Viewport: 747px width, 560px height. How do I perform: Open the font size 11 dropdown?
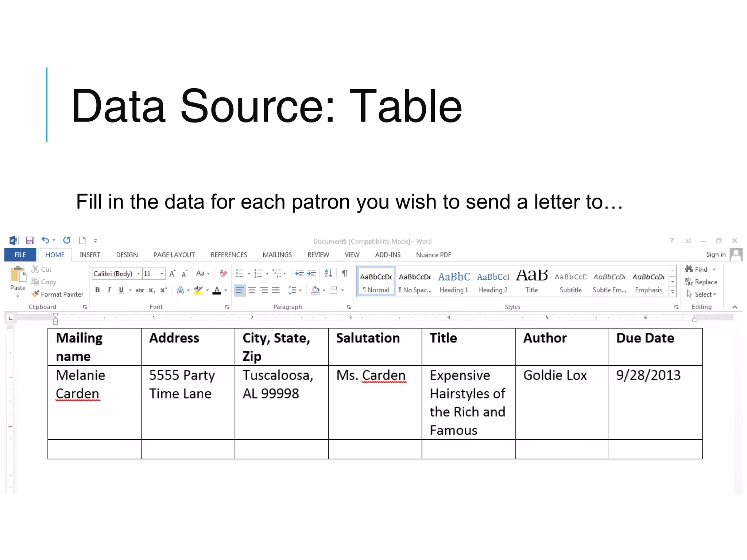[x=162, y=274]
